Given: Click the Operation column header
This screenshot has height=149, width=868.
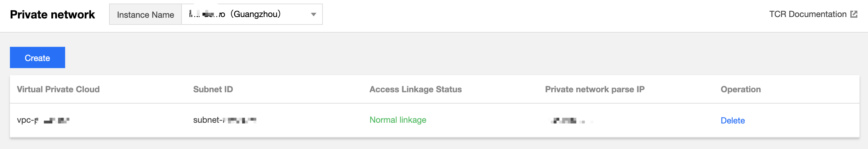Looking at the screenshot, I should pos(741,89).
